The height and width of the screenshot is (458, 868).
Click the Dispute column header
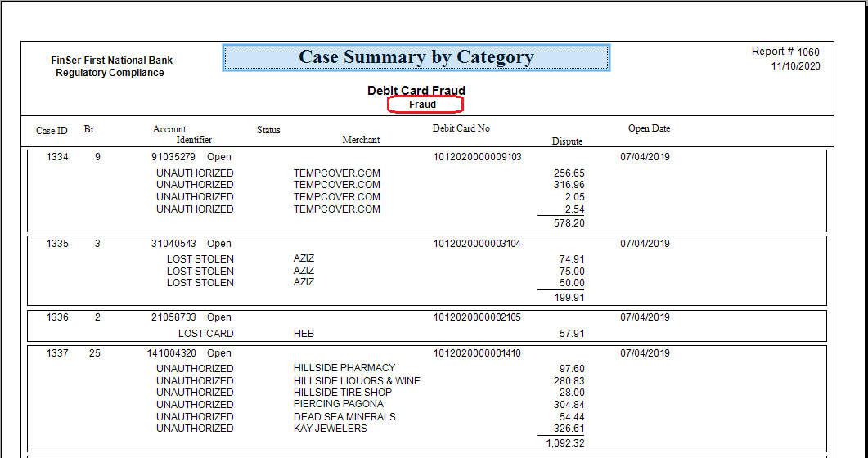567,141
